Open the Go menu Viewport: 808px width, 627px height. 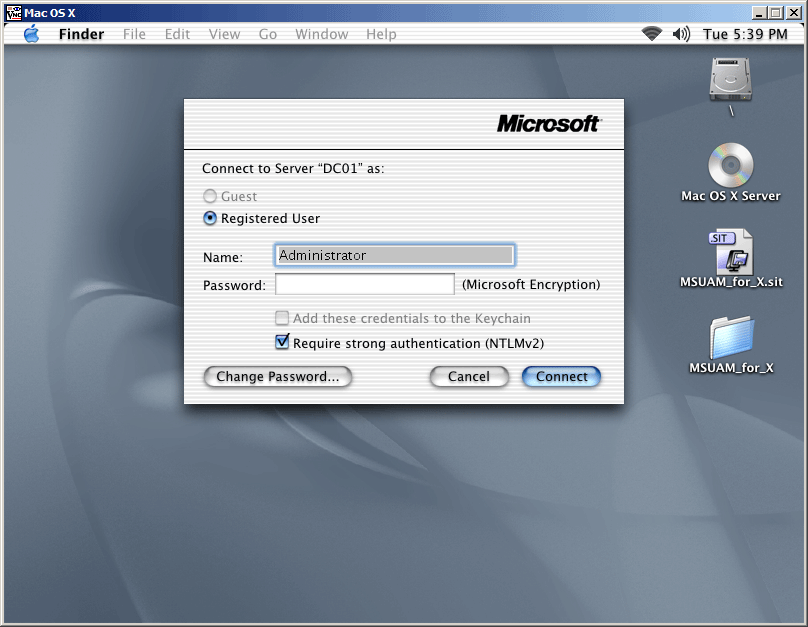pyautogui.click(x=268, y=34)
